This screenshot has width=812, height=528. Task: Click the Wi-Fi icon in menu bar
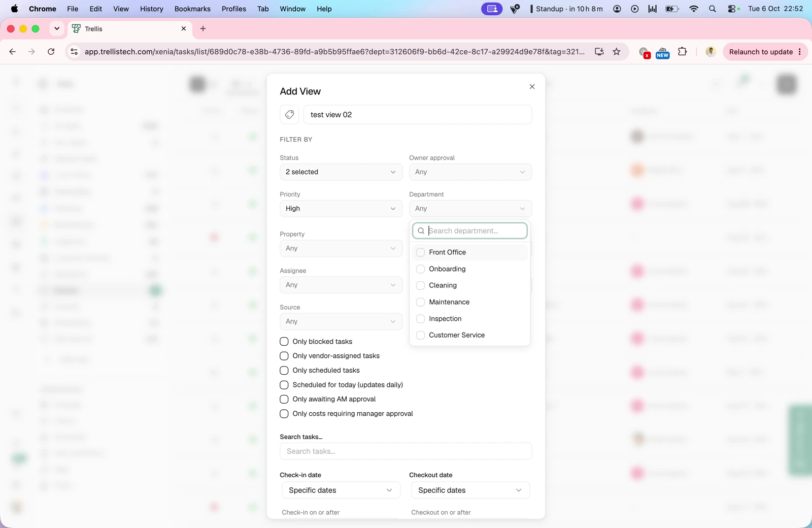(694, 9)
